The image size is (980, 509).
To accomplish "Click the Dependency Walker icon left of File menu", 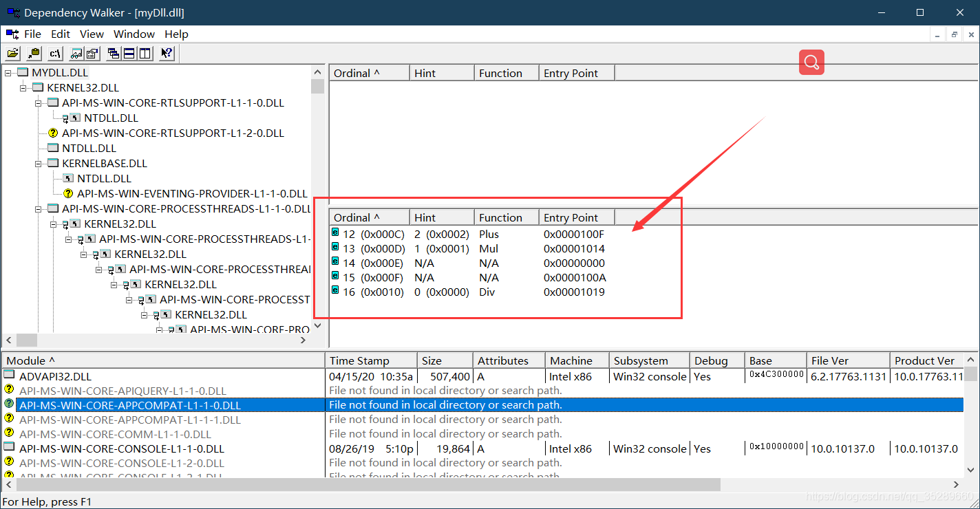I will click(x=12, y=34).
